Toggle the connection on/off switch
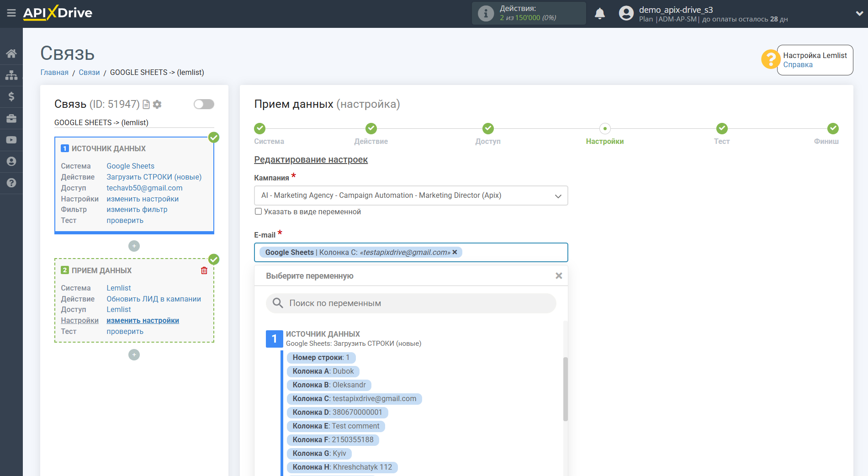This screenshot has height=476, width=868. pos(204,104)
